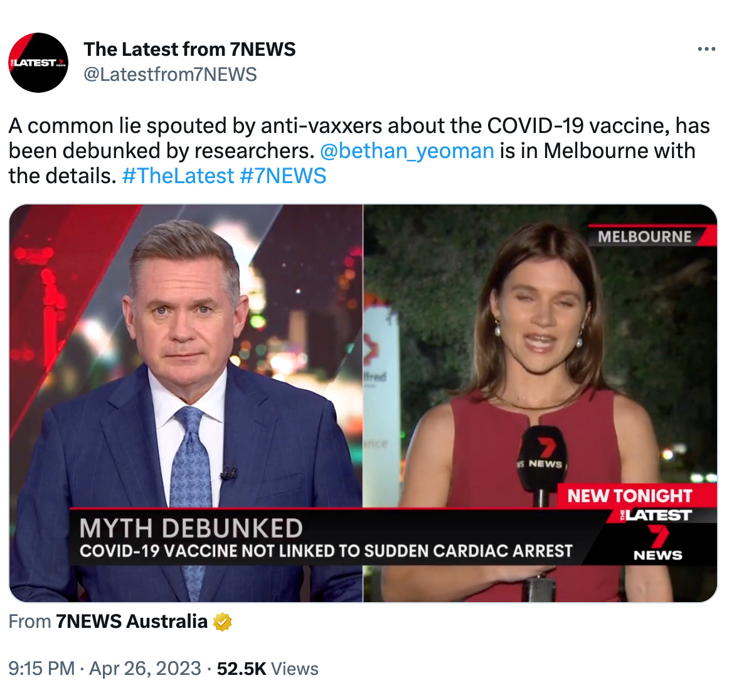This screenshot has width=734, height=700.
Task: Play the embedded news video thumbnail
Action: [363, 403]
